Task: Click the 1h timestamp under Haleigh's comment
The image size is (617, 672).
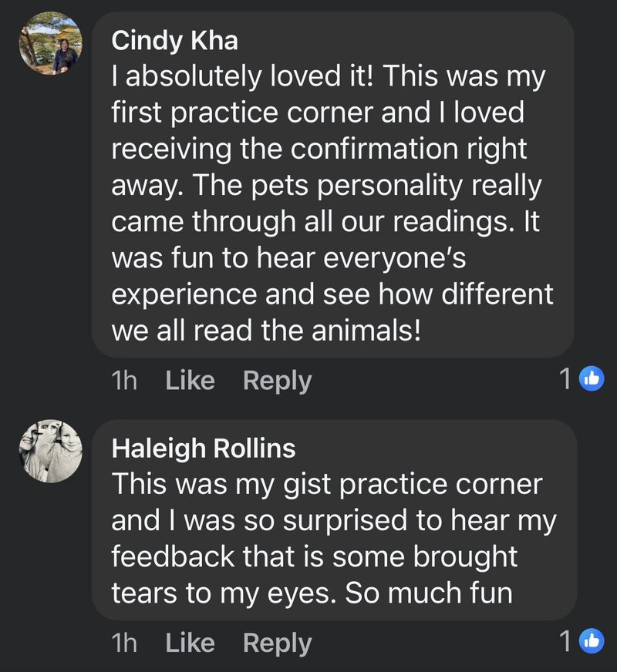Action: (124, 643)
